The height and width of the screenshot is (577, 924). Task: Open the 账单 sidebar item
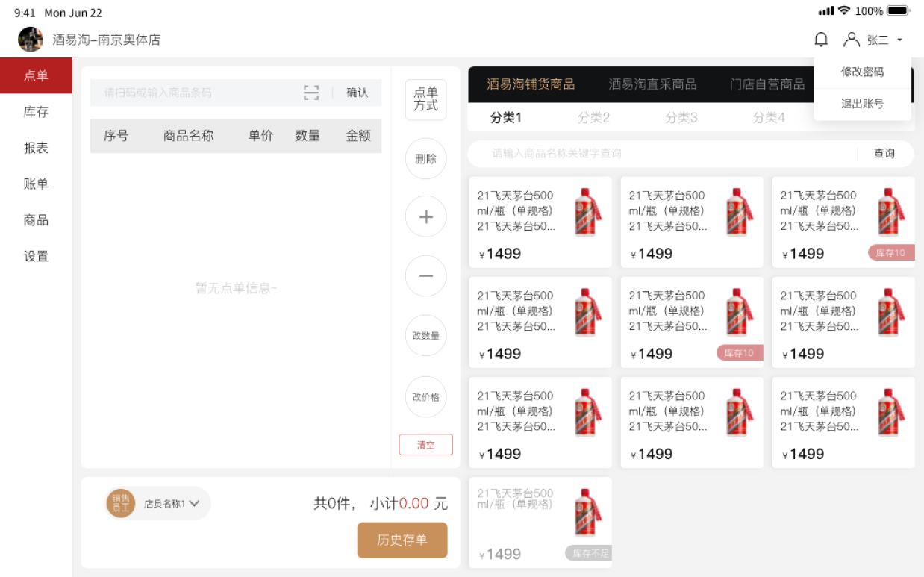36,184
